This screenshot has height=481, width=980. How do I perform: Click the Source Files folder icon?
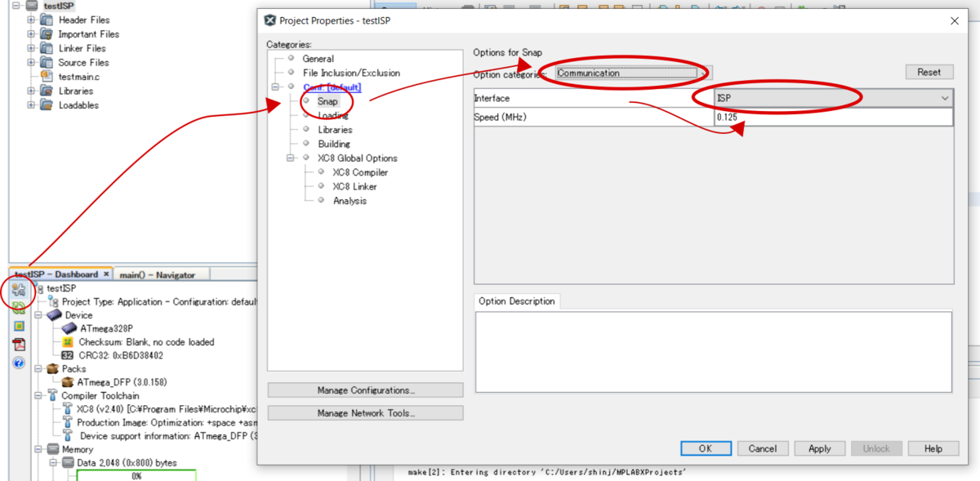47,62
